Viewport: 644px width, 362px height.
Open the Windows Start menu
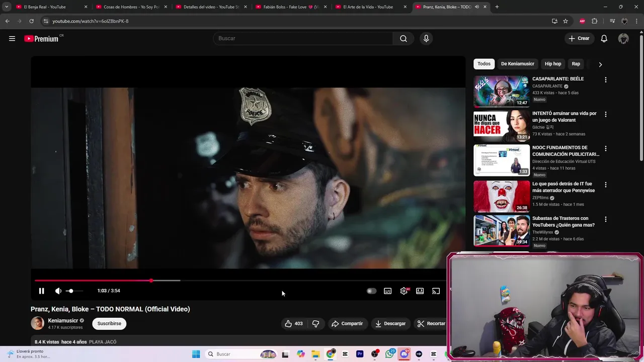click(196, 354)
